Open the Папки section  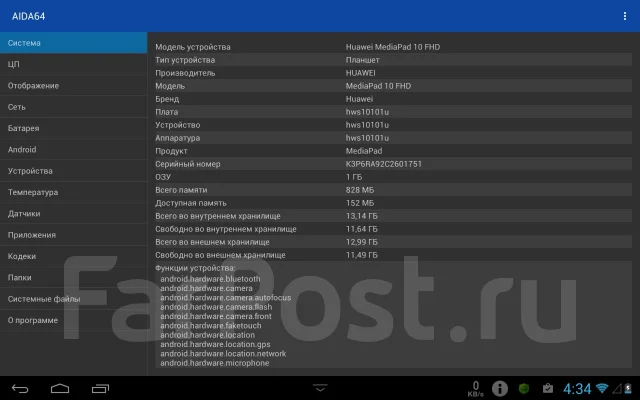(73, 278)
